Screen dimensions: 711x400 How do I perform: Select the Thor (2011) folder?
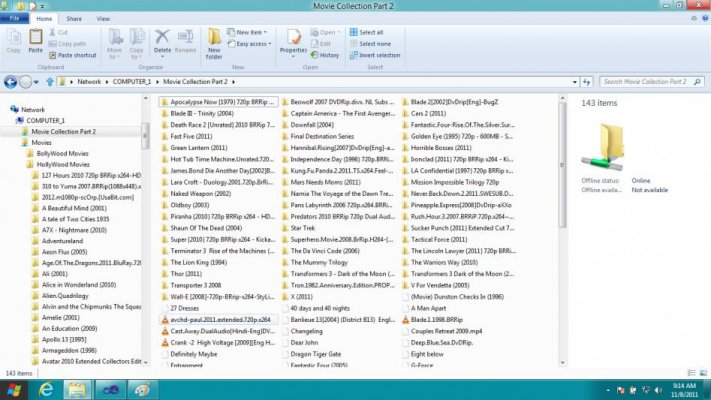coord(186,273)
